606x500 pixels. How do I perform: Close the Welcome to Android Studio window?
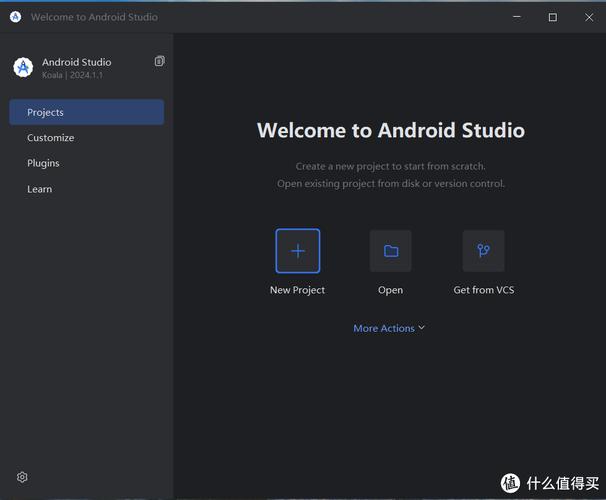pyautogui.click(x=589, y=17)
